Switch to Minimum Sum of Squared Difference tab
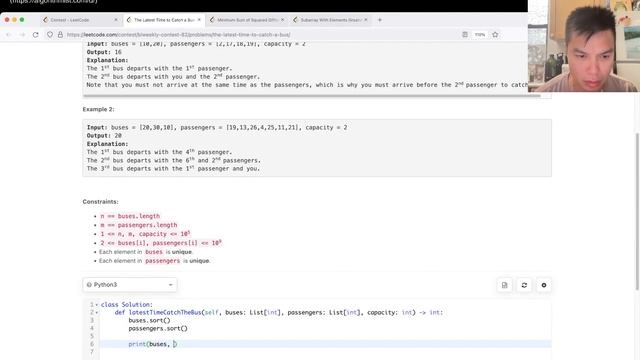Viewport: 640px width, 360px height. click(247, 20)
